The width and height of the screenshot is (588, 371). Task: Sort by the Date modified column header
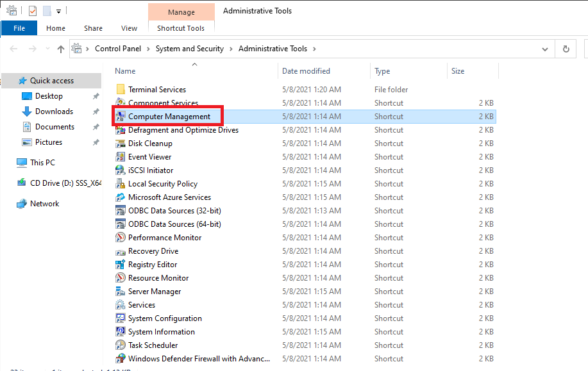(306, 71)
